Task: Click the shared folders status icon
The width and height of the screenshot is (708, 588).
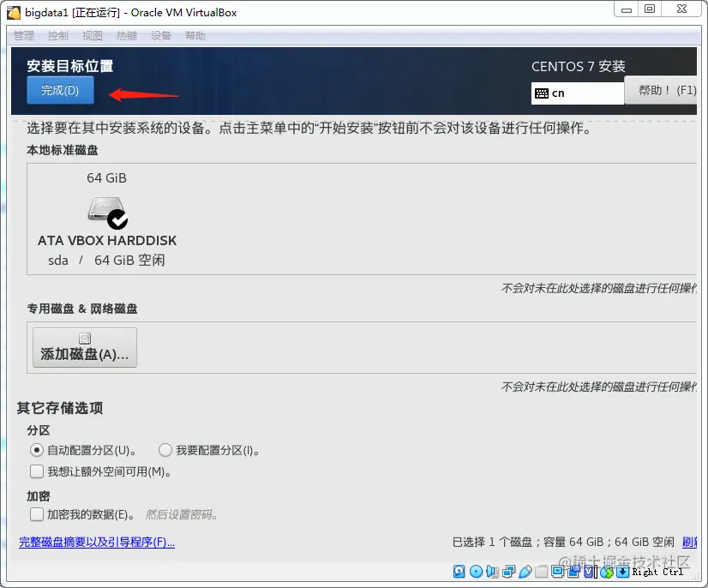Action: pos(541,572)
